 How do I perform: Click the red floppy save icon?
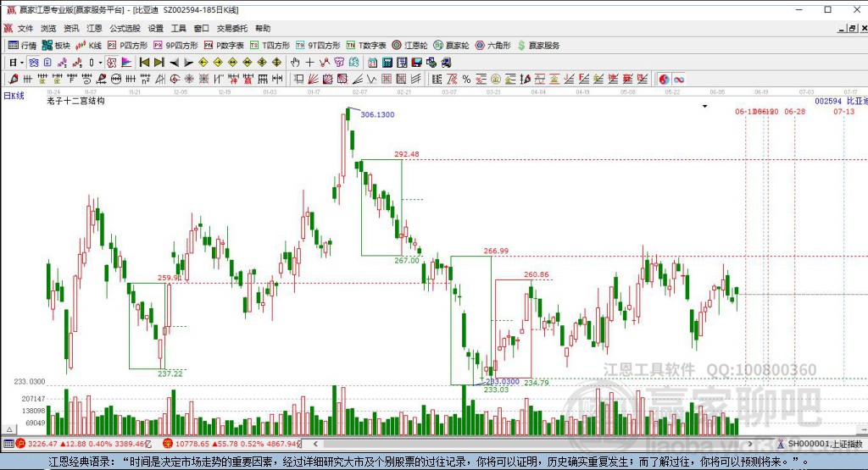[416, 63]
